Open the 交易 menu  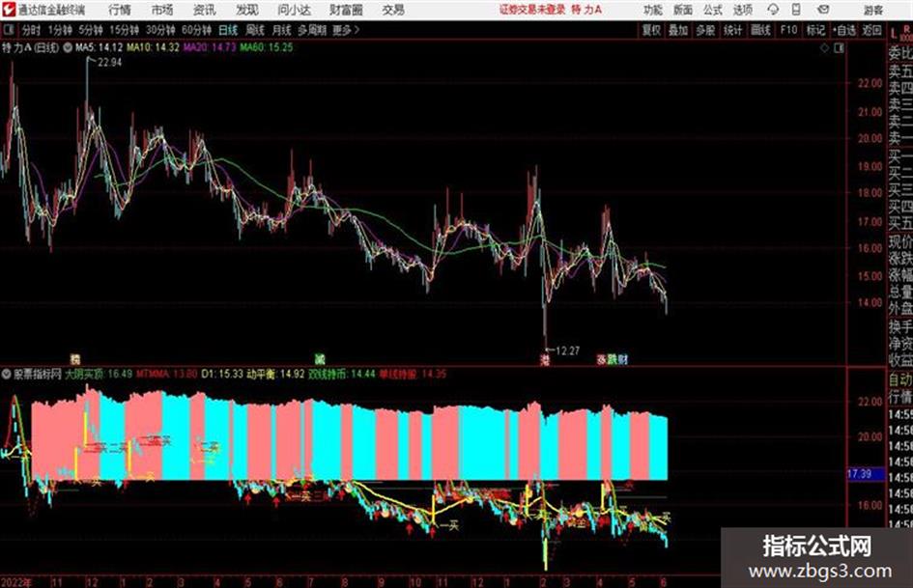pyautogui.click(x=393, y=10)
